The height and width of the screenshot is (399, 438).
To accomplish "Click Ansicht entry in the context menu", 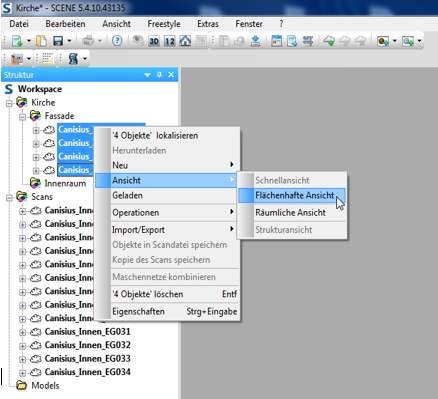I will pos(165,180).
